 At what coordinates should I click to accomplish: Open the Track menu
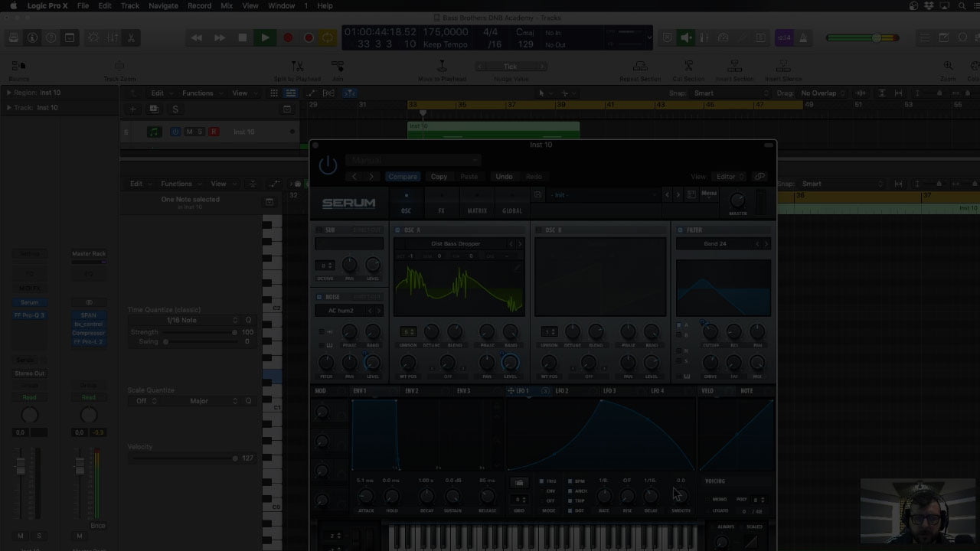click(130, 5)
